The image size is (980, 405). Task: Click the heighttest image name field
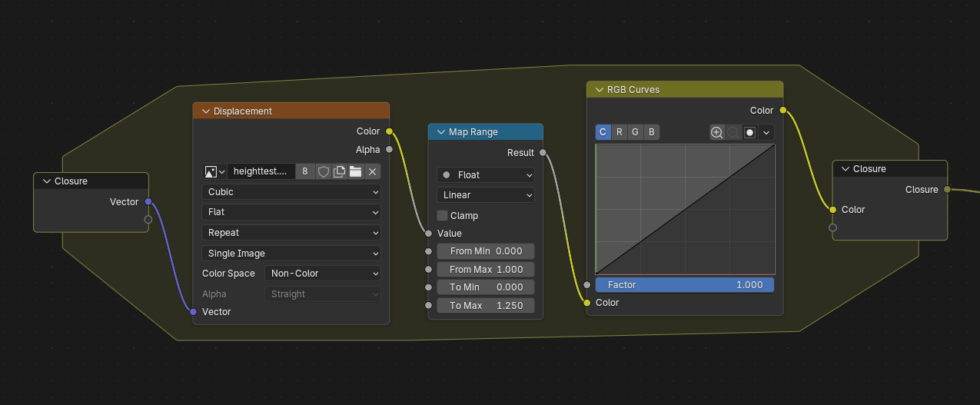(x=261, y=171)
